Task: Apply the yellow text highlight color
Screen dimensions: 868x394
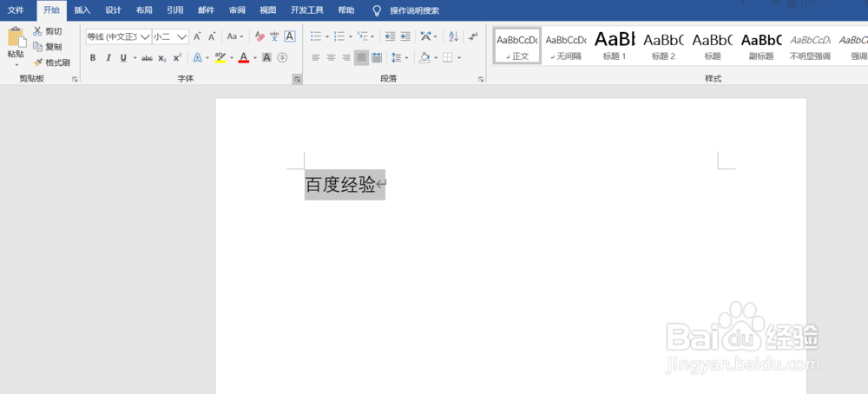Action: (x=220, y=57)
